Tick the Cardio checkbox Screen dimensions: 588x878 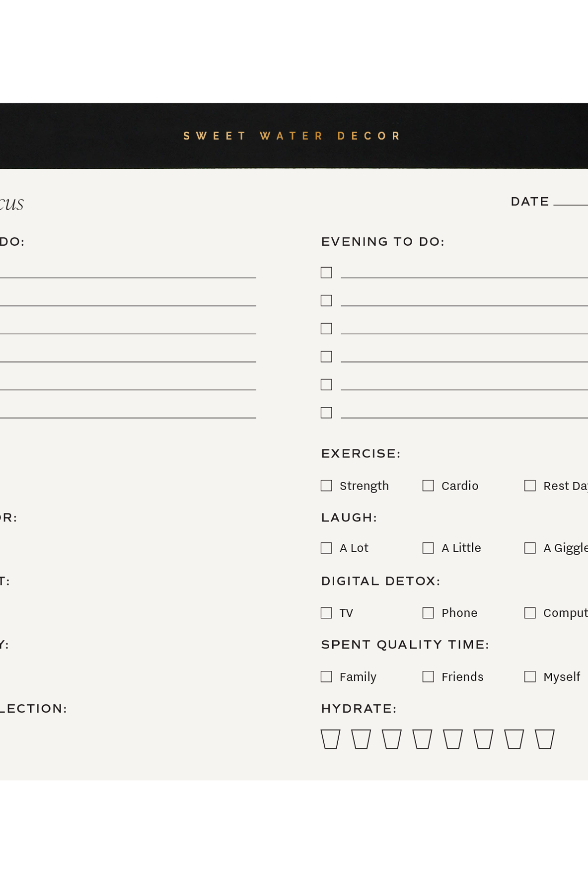point(428,486)
